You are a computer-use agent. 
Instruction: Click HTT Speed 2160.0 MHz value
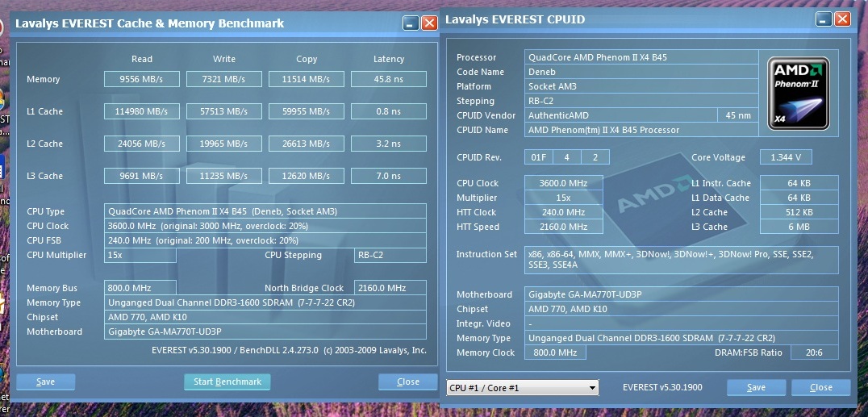[564, 227]
